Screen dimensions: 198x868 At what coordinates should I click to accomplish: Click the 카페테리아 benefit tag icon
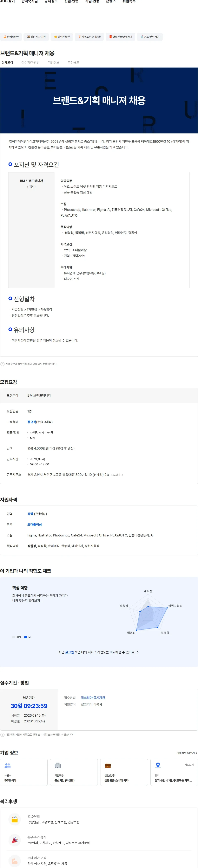(x=5, y=37)
